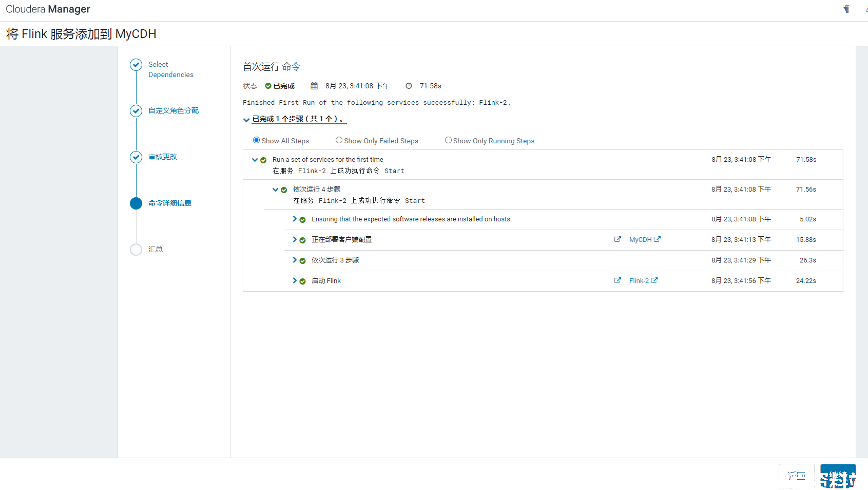Click timestamp 8月 23, 3:41:29 下午

click(741, 260)
